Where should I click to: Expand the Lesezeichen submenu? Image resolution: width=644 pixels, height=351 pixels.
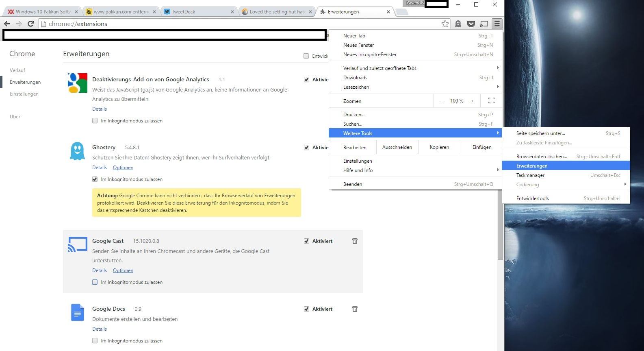tap(415, 87)
